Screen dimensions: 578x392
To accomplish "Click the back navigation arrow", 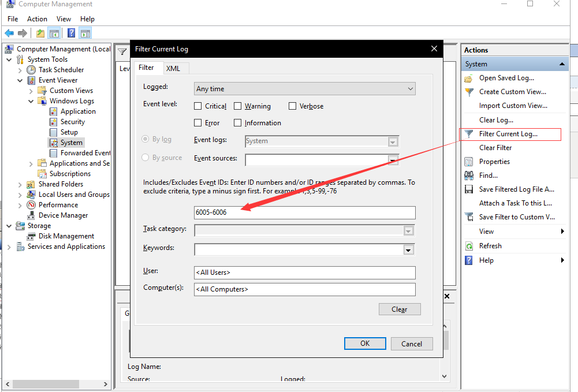I will coord(9,33).
